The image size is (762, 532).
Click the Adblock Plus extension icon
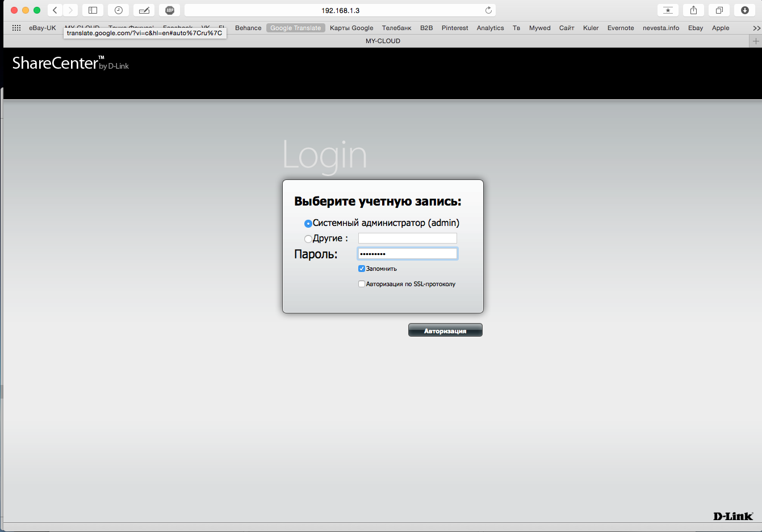tap(170, 10)
